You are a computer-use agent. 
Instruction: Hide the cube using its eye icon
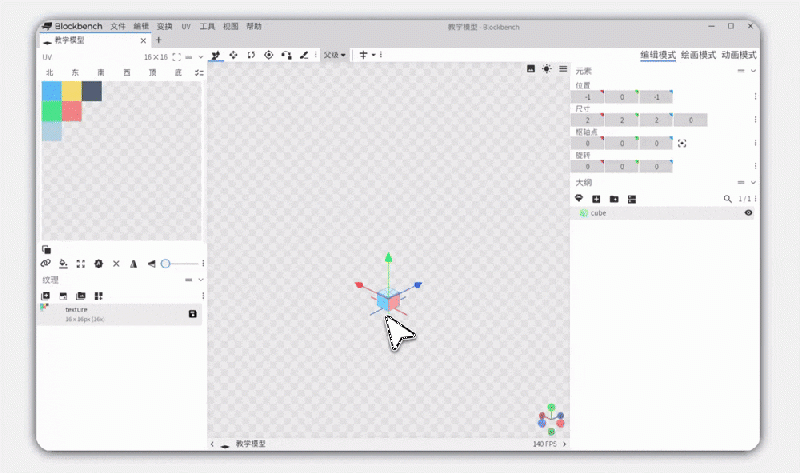pos(748,213)
